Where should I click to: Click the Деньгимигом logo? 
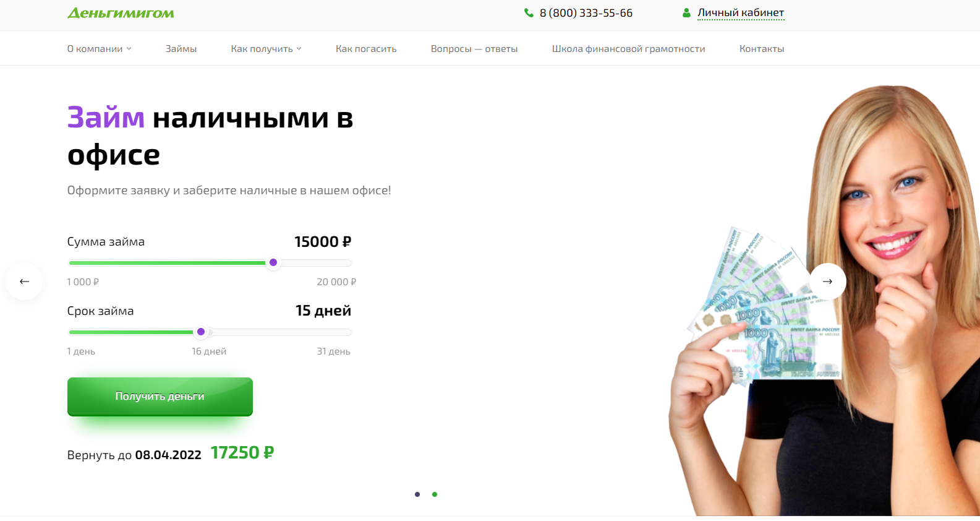click(121, 13)
